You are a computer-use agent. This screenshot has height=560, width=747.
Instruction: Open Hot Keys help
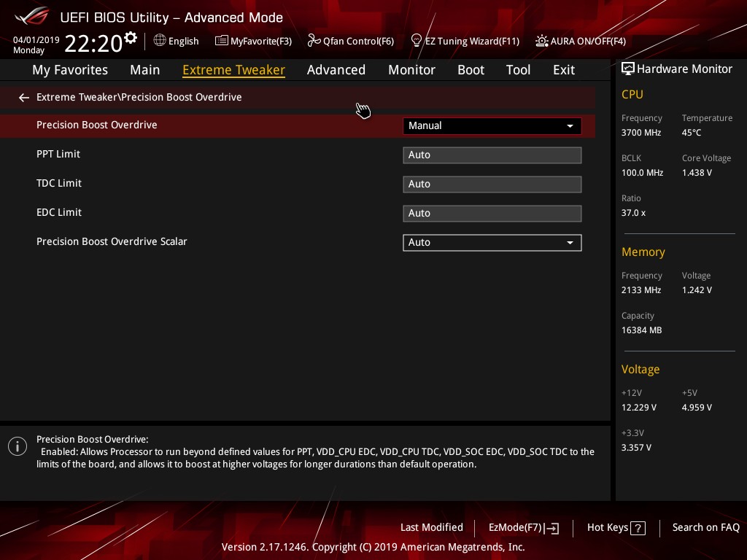pyautogui.click(x=616, y=528)
